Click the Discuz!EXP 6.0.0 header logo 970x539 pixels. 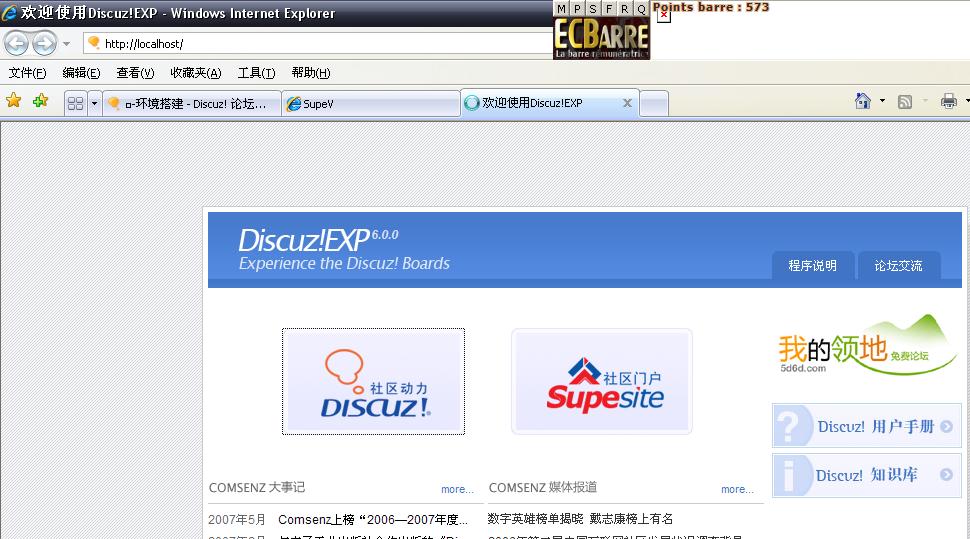[x=318, y=239]
